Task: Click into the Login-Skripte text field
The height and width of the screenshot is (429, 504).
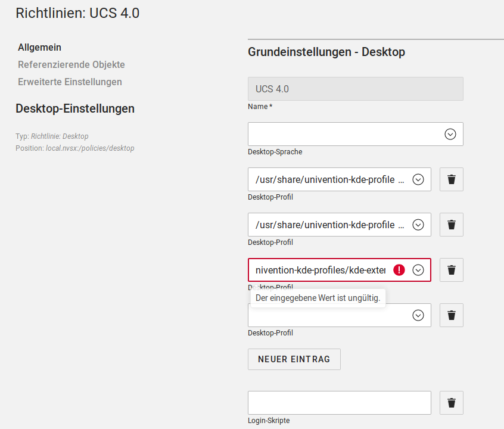Action: 339,403
